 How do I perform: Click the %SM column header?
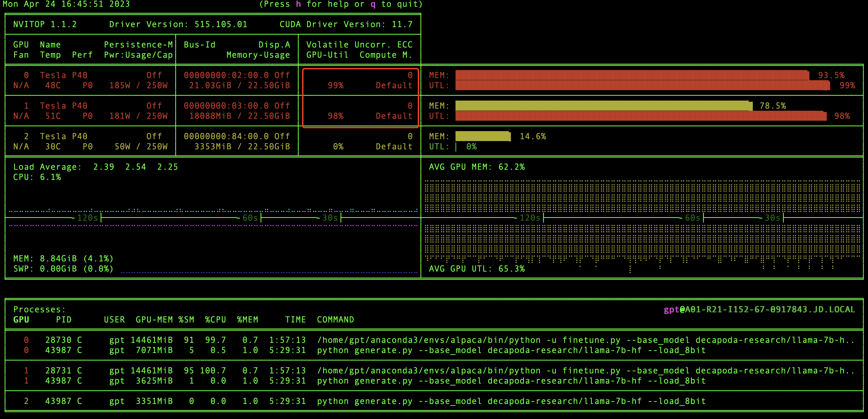click(186, 320)
